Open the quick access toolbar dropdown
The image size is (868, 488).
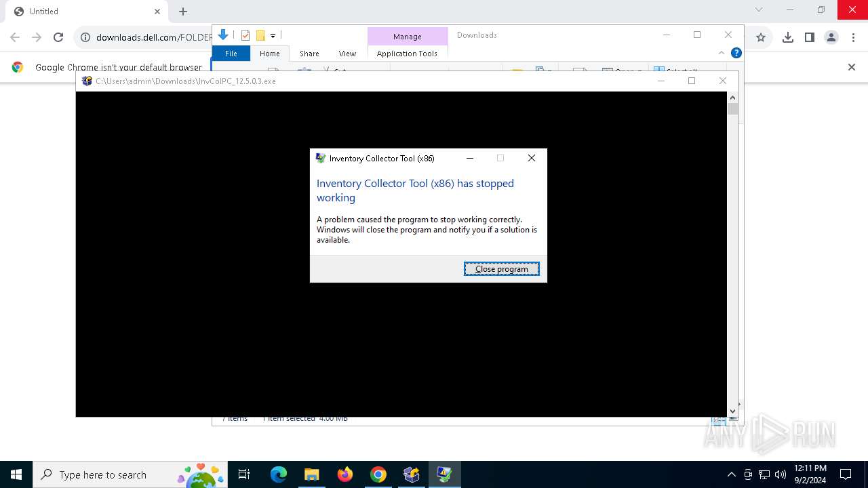click(x=273, y=36)
